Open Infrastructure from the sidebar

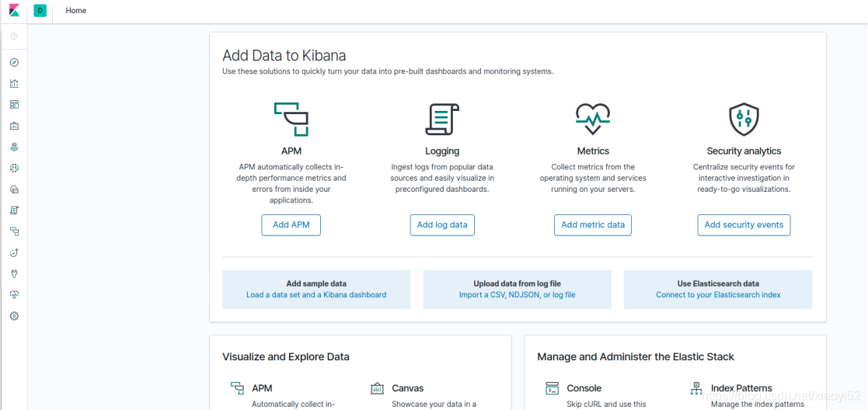(15, 189)
